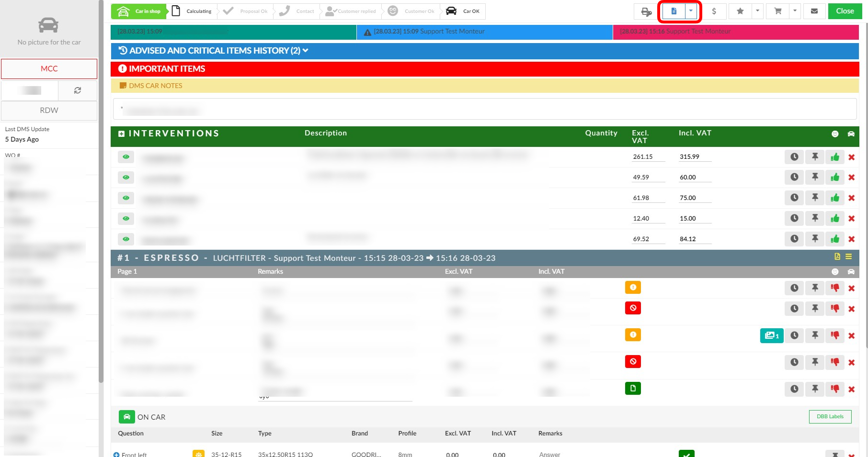This screenshot has width=868, height=457.
Task: Click the yellow PDF icon on Espresso header
Action: tap(837, 257)
